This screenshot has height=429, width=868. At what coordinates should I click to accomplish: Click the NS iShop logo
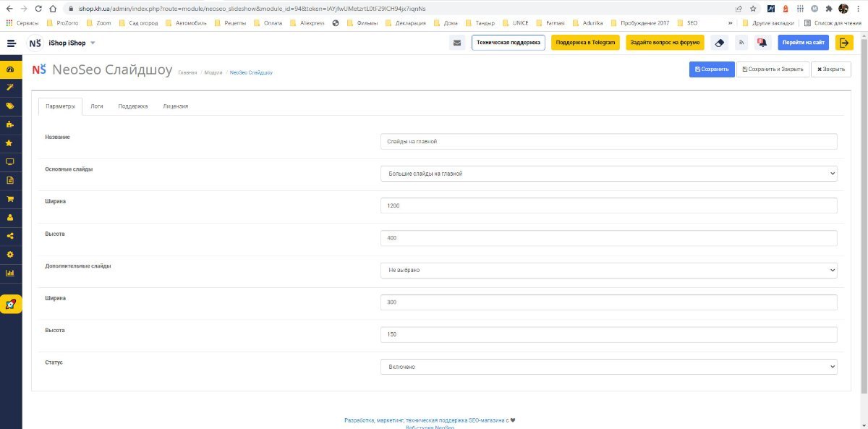pyautogui.click(x=35, y=43)
